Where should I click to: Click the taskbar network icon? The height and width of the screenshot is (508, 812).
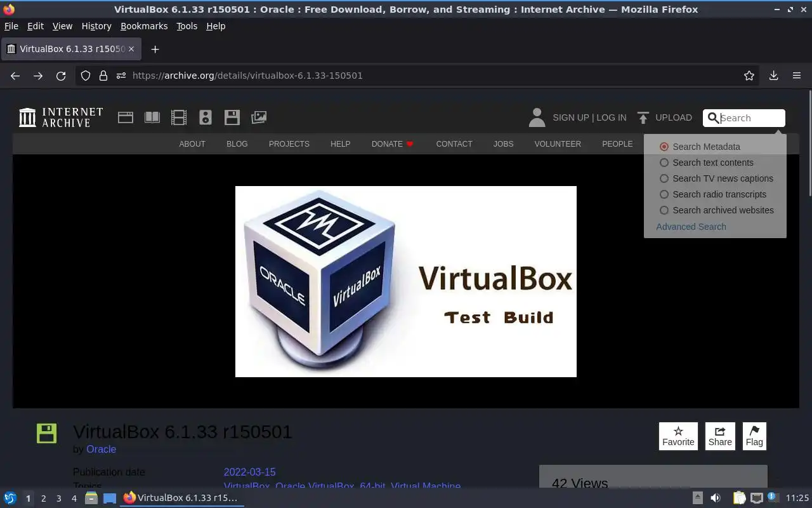coord(756,498)
